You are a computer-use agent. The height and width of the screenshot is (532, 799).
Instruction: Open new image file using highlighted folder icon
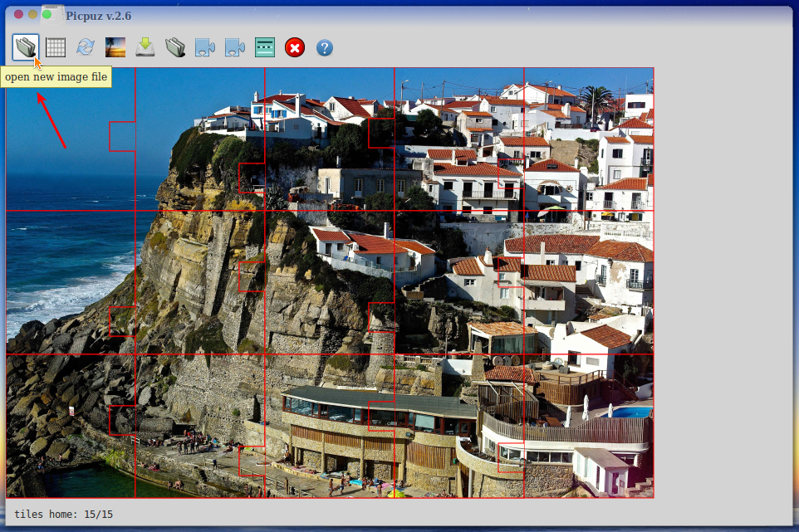click(x=26, y=47)
